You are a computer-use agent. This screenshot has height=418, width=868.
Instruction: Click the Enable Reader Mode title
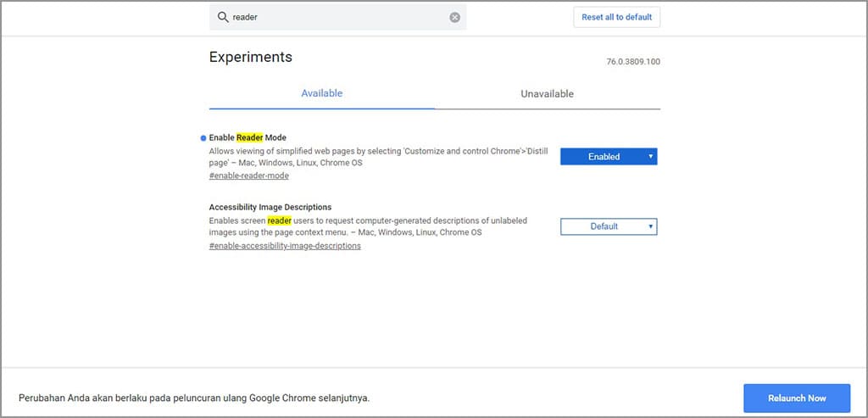pos(248,137)
